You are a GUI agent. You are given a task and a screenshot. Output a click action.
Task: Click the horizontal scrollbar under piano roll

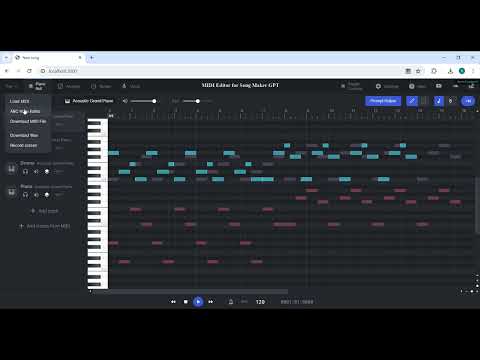point(190,292)
